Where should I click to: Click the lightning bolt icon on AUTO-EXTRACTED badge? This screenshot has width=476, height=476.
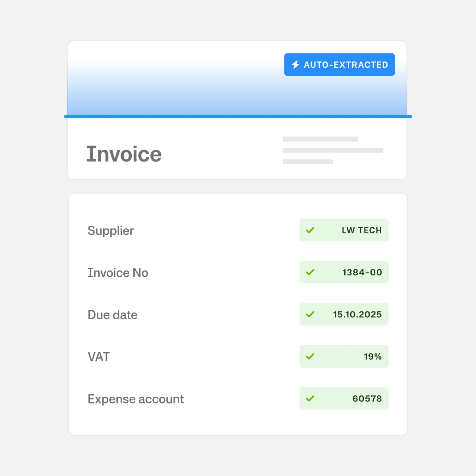(x=295, y=64)
